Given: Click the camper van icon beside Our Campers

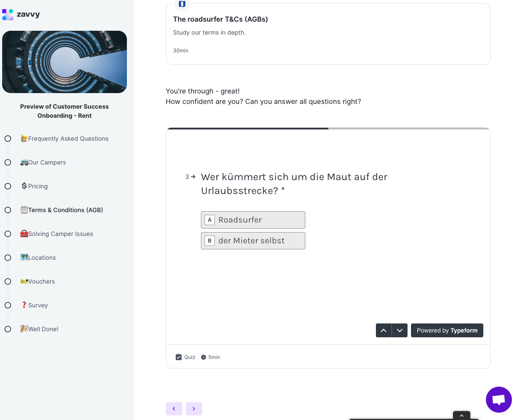Looking at the screenshot, I should click(x=25, y=162).
